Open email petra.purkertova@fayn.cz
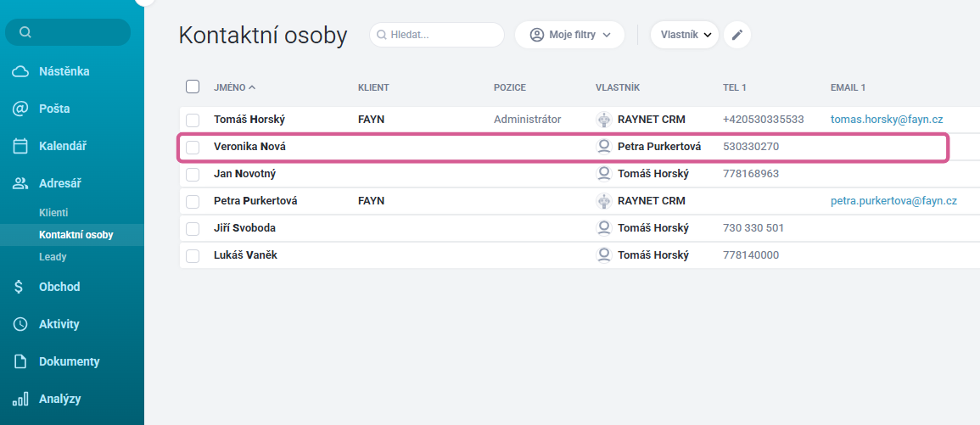 pos(893,201)
